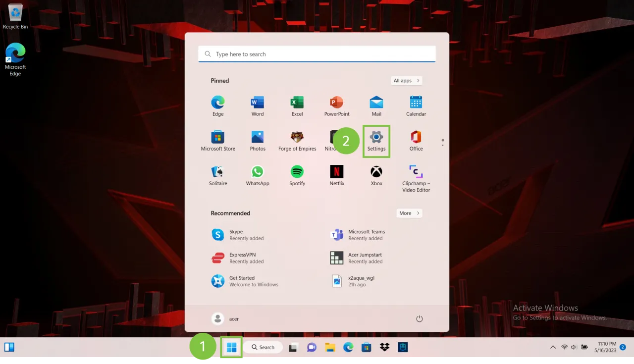634x364 pixels.
Task: Open Dropbox from the taskbar
Action: pos(384,347)
